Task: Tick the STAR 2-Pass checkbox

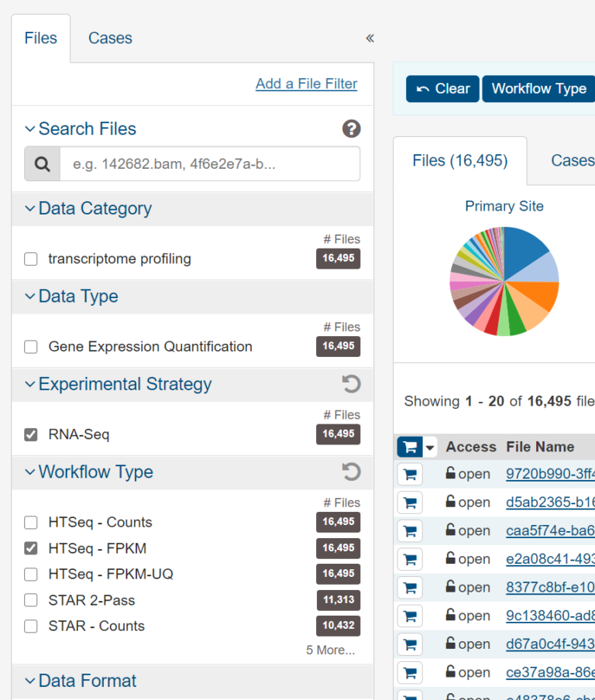Action: click(x=31, y=600)
